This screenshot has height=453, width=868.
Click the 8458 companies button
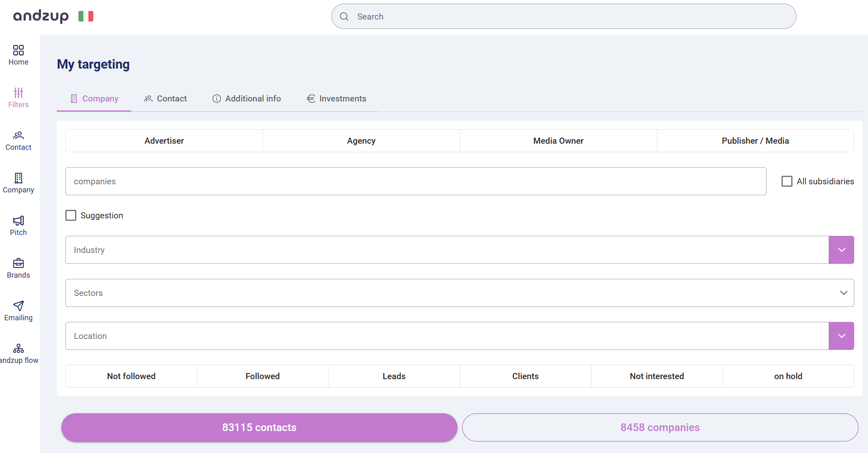click(x=660, y=427)
